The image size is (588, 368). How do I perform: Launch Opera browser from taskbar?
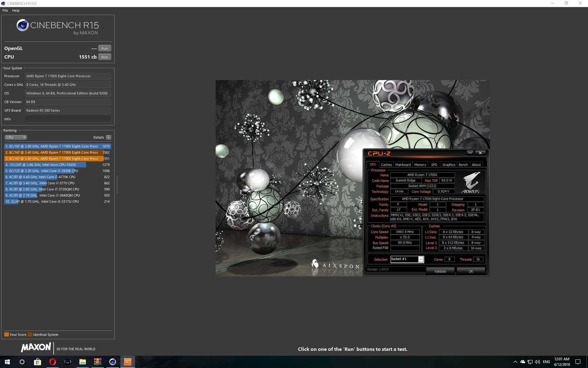(53, 362)
